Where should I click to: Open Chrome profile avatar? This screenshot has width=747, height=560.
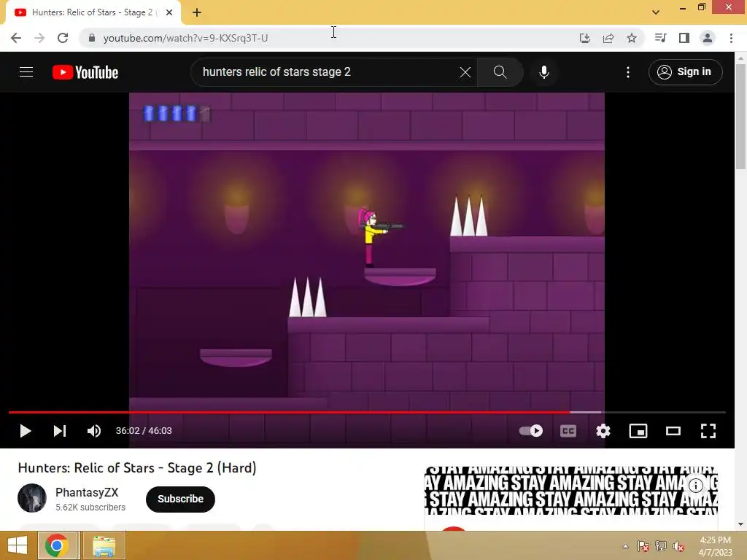(x=708, y=38)
